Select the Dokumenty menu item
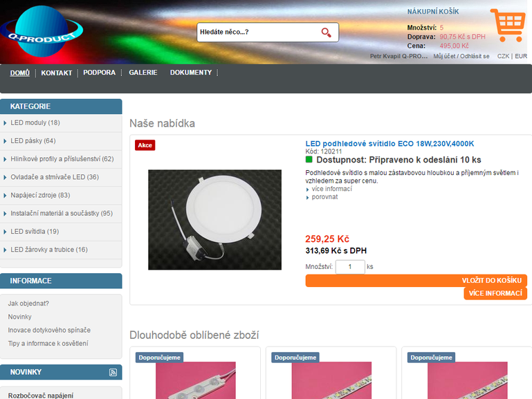Image resolution: width=532 pixels, height=399 pixels. point(191,73)
